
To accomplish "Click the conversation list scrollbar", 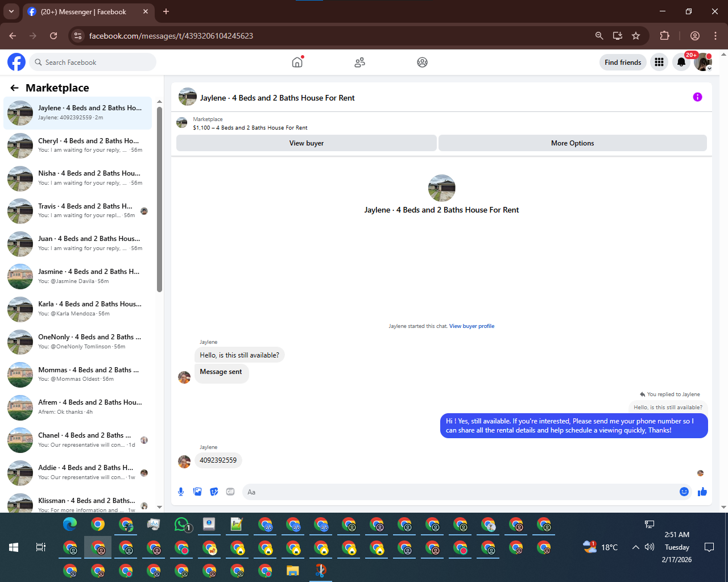I will point(159,199).
